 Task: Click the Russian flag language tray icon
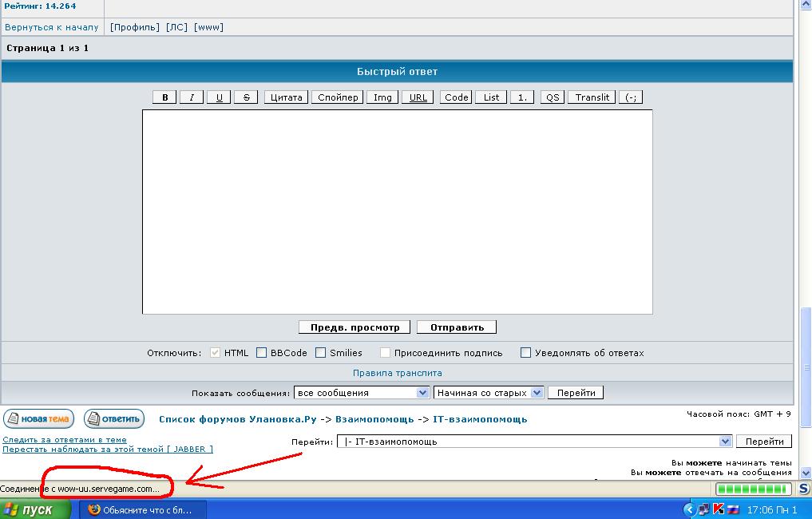coord(732,509)
